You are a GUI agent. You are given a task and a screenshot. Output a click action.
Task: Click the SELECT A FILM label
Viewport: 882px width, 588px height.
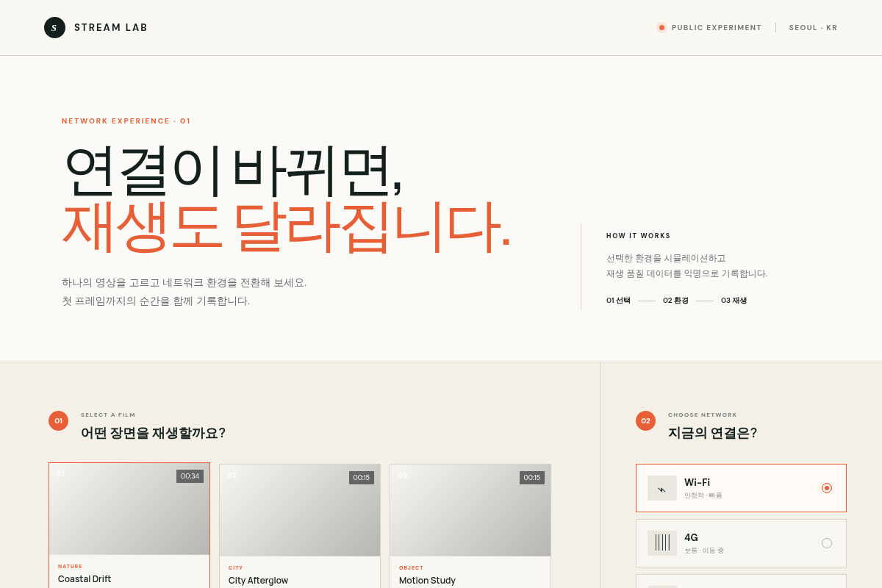[x=108, y=415]
